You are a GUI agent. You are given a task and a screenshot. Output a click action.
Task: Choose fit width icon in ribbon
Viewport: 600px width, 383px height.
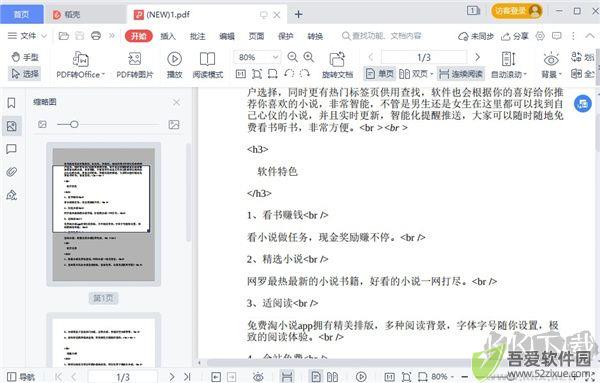[272, 73]
